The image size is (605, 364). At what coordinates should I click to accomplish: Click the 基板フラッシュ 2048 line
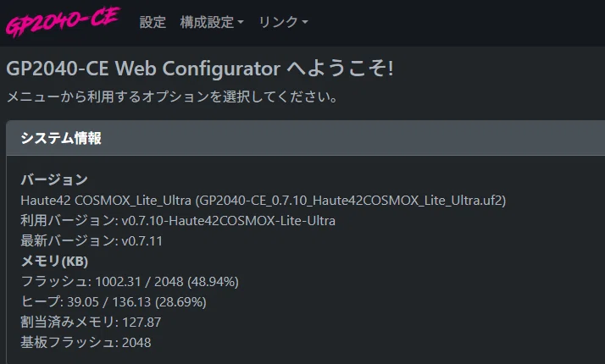coord(86,342)
